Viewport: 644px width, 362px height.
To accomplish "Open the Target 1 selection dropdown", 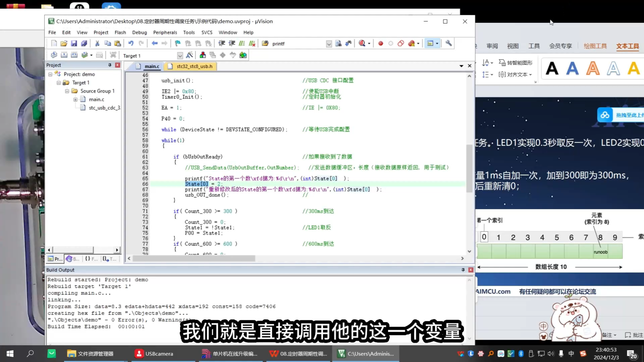I will [x=180, y=56].
